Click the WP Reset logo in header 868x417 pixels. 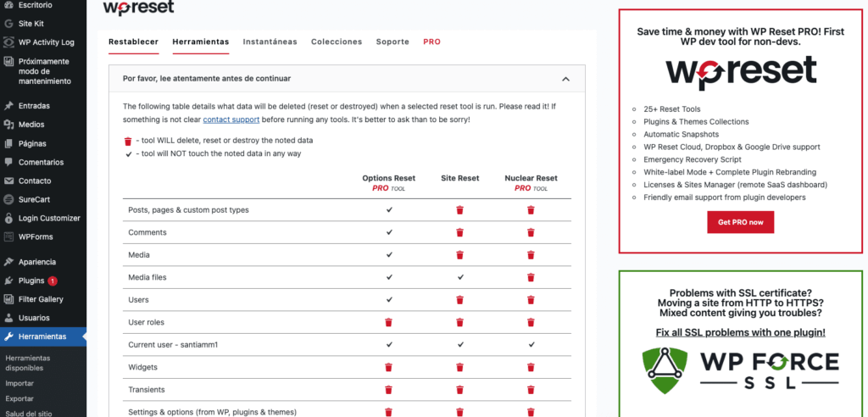point(138,7)
